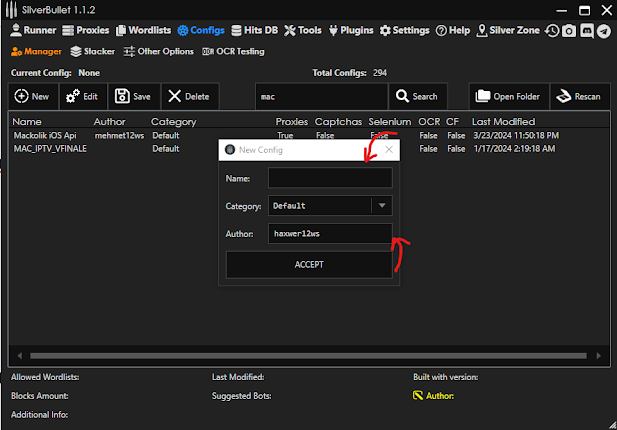Sort by the Category column header

(174, 122)
